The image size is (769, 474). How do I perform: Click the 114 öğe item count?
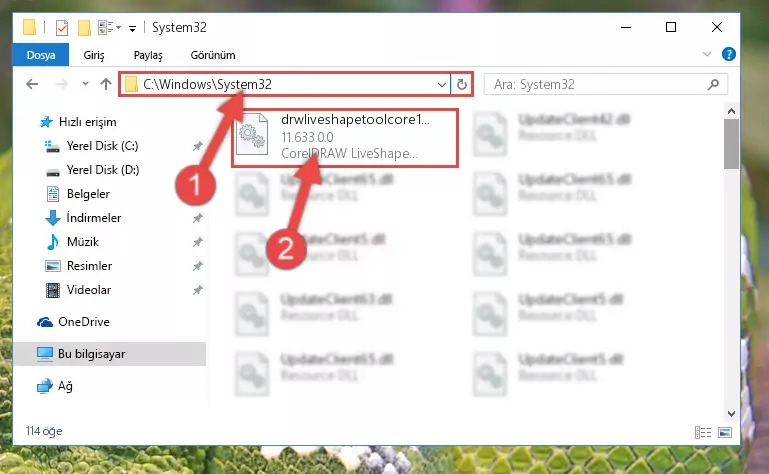(44, 431)
